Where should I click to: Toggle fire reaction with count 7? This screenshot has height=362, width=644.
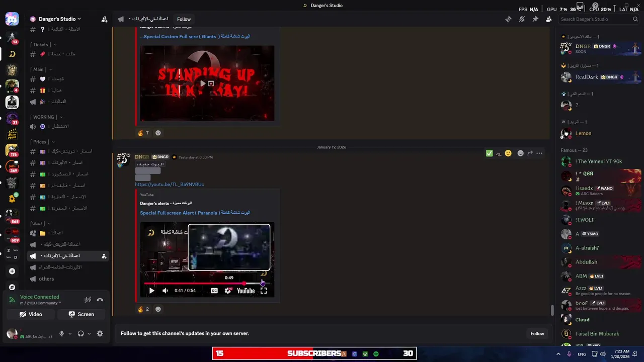pyautogui.click(x=143, y=133)
